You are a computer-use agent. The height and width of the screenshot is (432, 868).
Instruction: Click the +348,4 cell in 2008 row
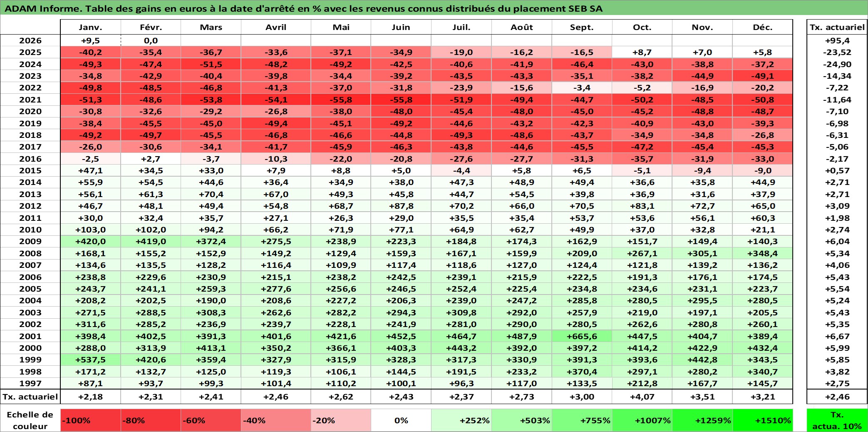763,253
